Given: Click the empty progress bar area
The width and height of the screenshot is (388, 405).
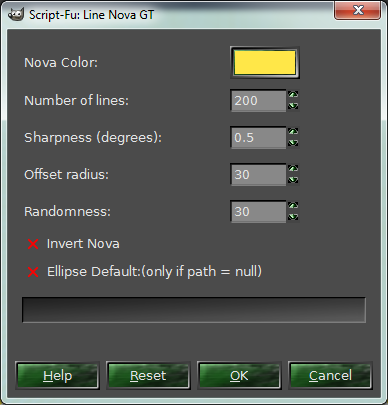Looking at the screenshot, I should (194, 310).
